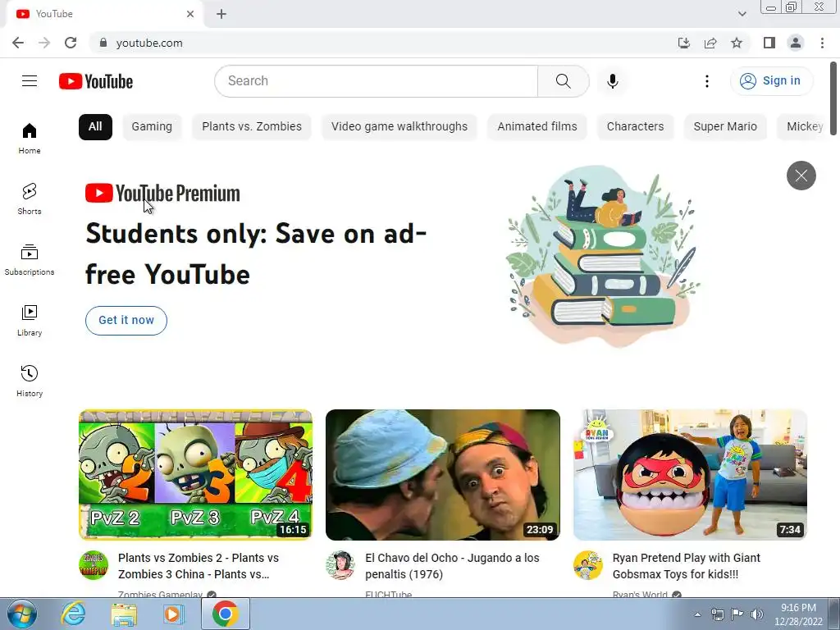This screenshot has height=630, width=840.
Task: Open YouTube settings three-dot menu
Action: point(707,81)
